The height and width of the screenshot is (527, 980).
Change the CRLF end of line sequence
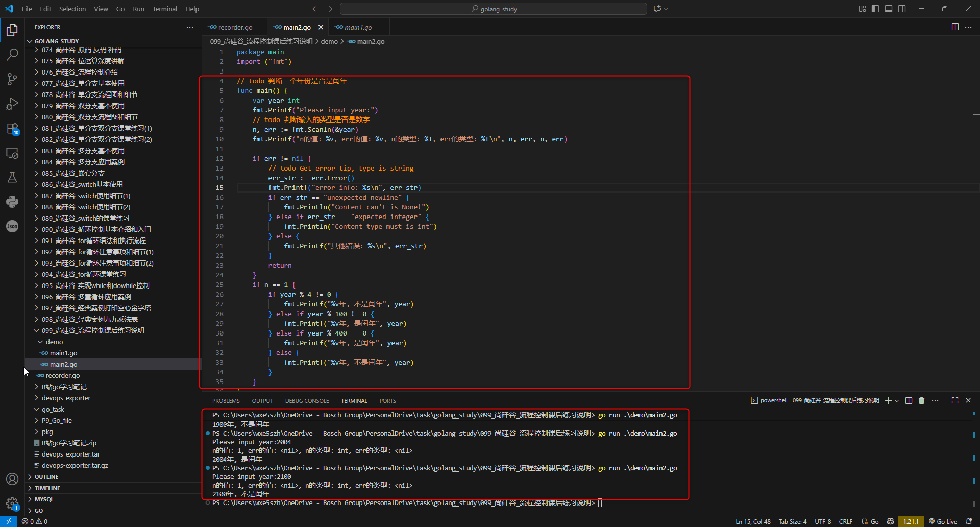846,521
